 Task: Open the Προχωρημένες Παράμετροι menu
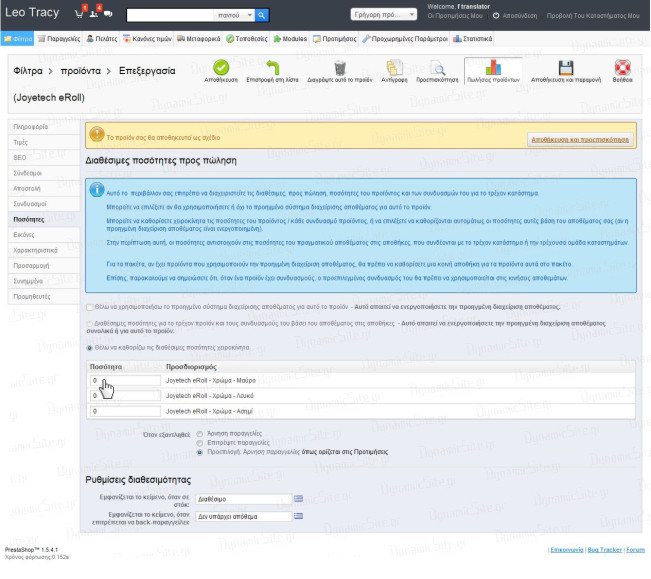405,39
